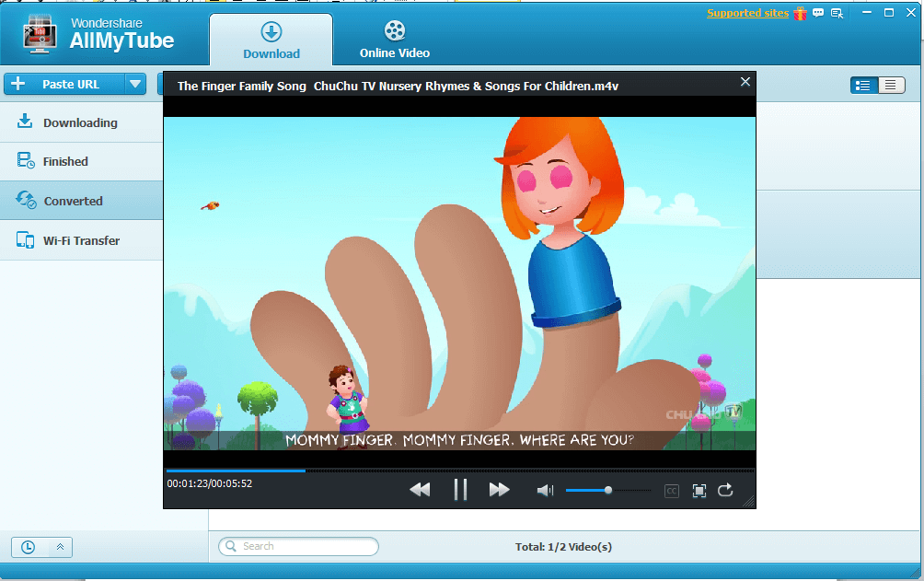Switch to detailed list view
This screenshot has height=581, width=924.
864,86
